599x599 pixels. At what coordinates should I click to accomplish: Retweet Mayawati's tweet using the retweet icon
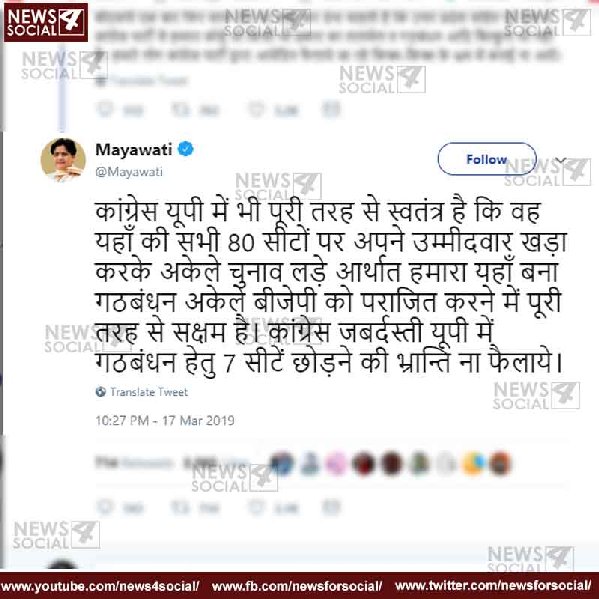pos(180,507)
